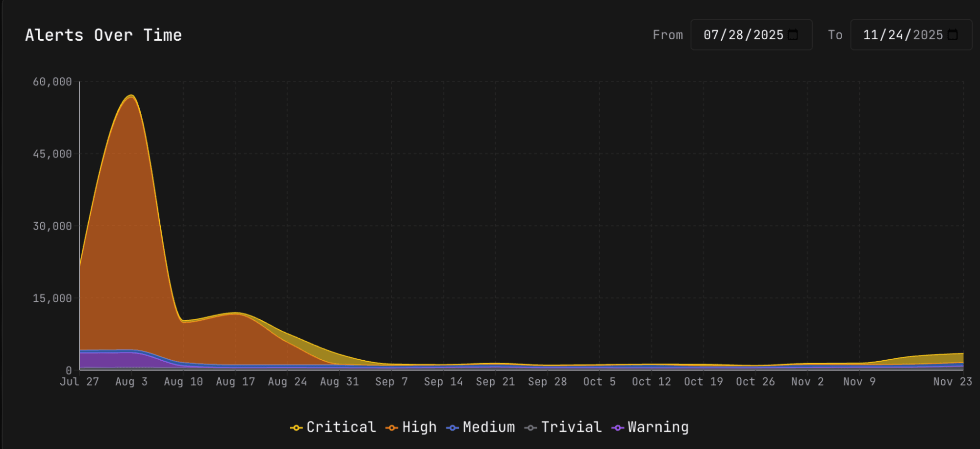Hide the High series via legend text
This screenshot has width=980, height=449.
419,427
